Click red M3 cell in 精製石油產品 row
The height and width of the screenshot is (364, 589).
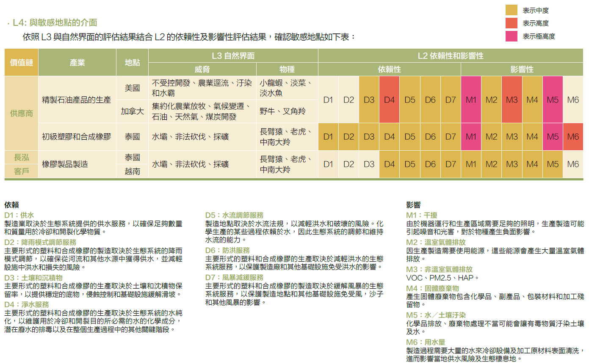pos(512,100)
